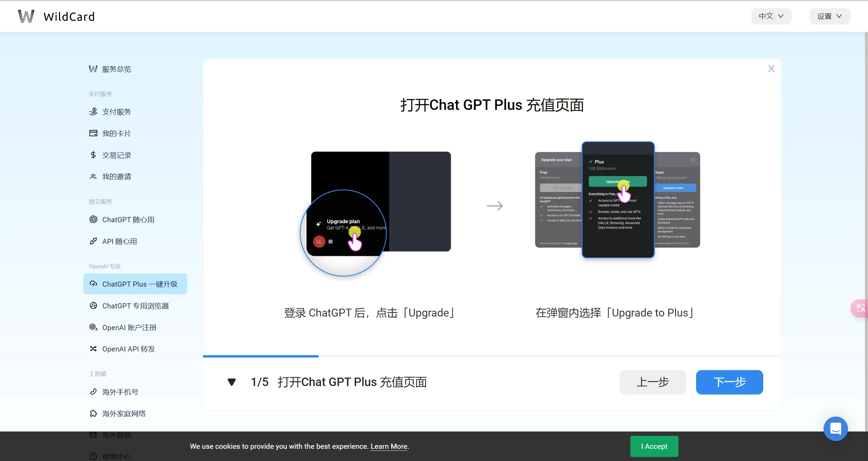This screenshot has height=461, width=868.
Task: Click the 登录 ChatGPT 后 caption text
Action: point(369,313)
